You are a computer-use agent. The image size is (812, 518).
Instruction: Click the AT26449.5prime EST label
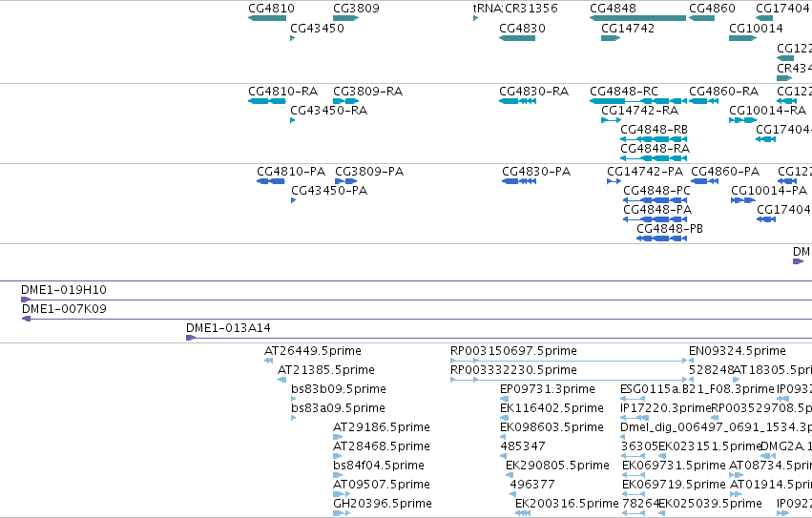(313, 351)
